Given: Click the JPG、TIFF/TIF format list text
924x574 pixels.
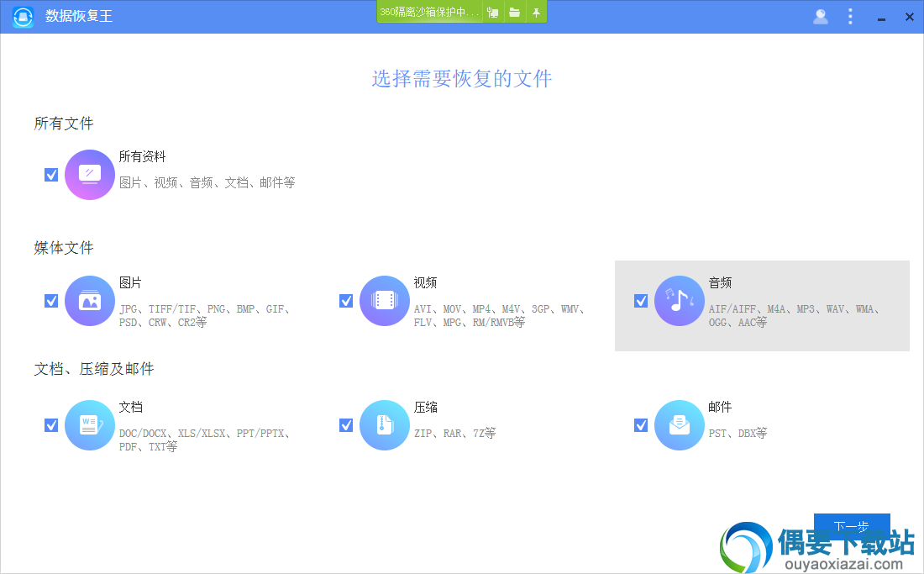Looking at the screenshot, I should [204, 315].
